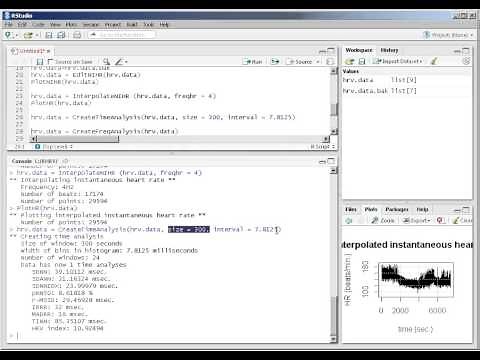Screen dimensions: 480x360
Task: Click the clear workspace broom icon
Action: 434,61
